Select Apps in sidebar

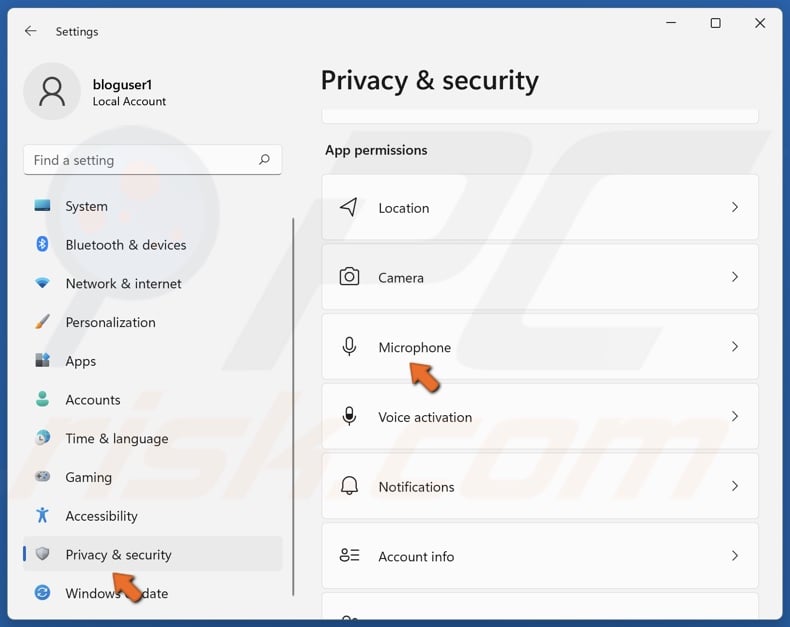tap(153, 361)
